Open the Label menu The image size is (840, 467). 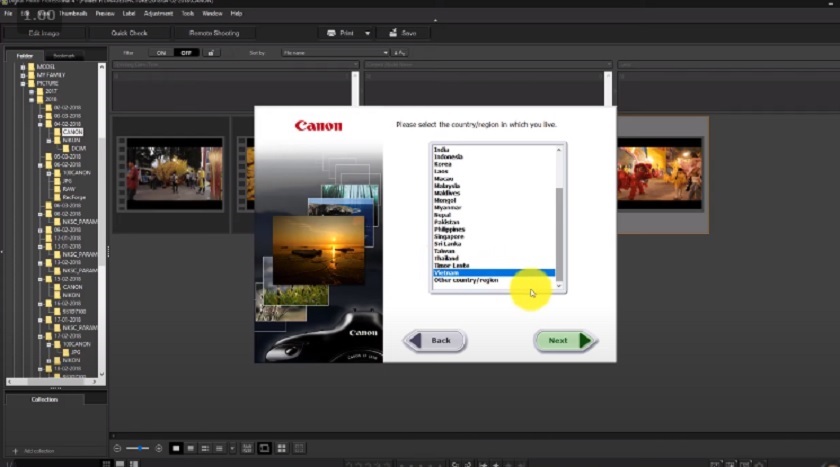tap(129, 13)
